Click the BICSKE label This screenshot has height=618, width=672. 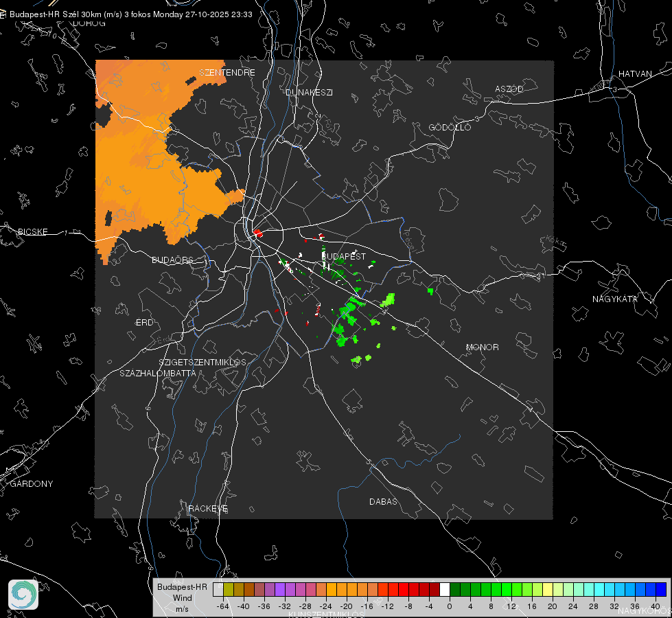click(33, 231)
